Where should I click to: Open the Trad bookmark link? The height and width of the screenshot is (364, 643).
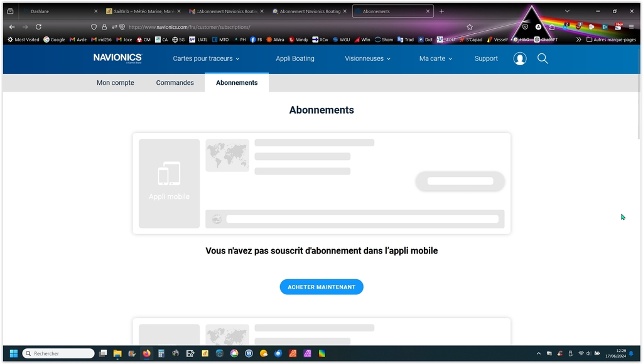tap(405, 40)
